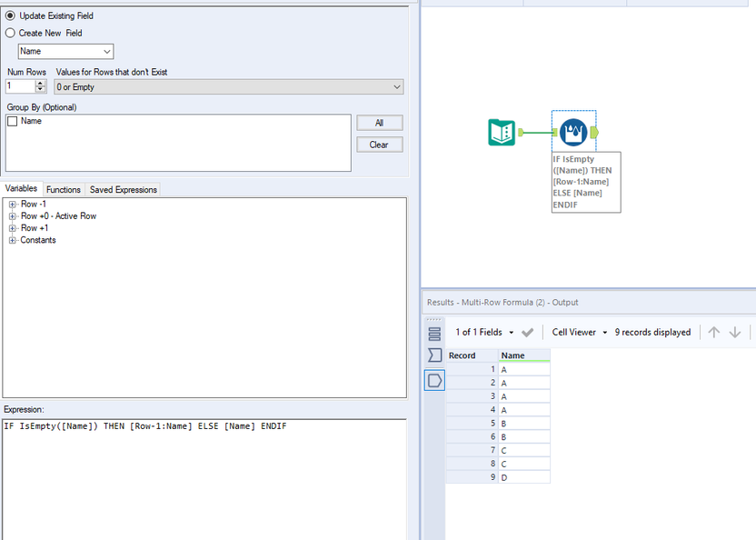Select the Name cell in record 4
Screen dimensions: 756x540
tap(524, 410)
